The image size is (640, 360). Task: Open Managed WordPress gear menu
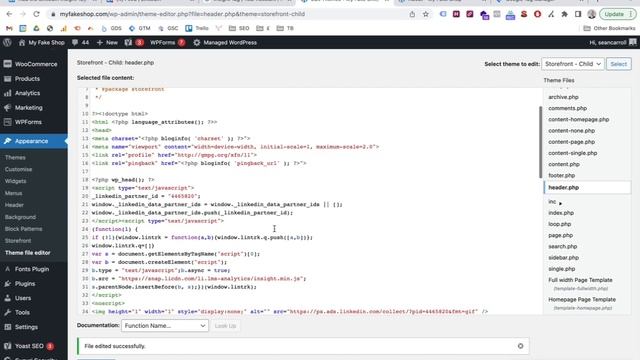click(225, 42)
